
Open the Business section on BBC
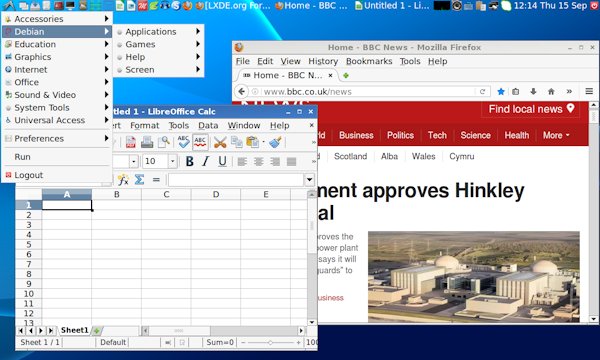[x=356, y=135]
